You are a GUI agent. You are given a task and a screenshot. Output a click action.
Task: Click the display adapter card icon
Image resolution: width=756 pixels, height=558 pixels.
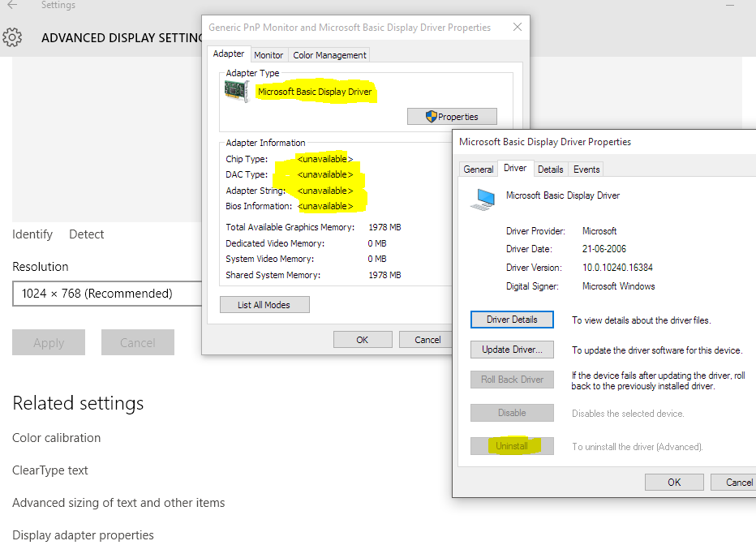point(237,91)
